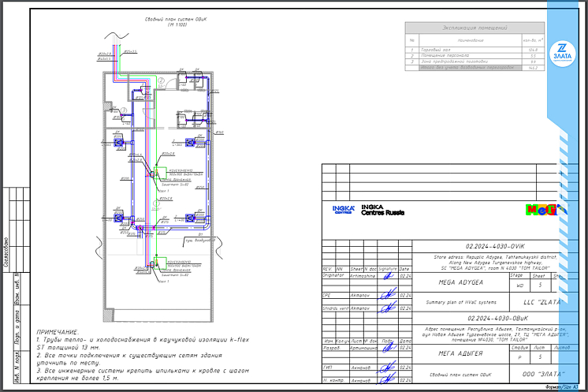Screen dimensions: 588x392
Task: Click Artimoshina's blue signature in Originator row
Action: coord(387,276)
